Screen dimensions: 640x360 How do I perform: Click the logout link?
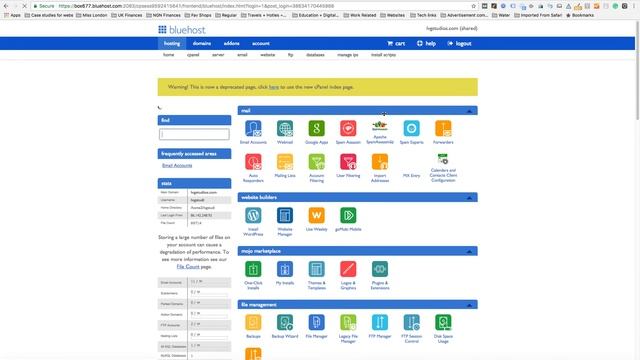click(x=460, y=43)
